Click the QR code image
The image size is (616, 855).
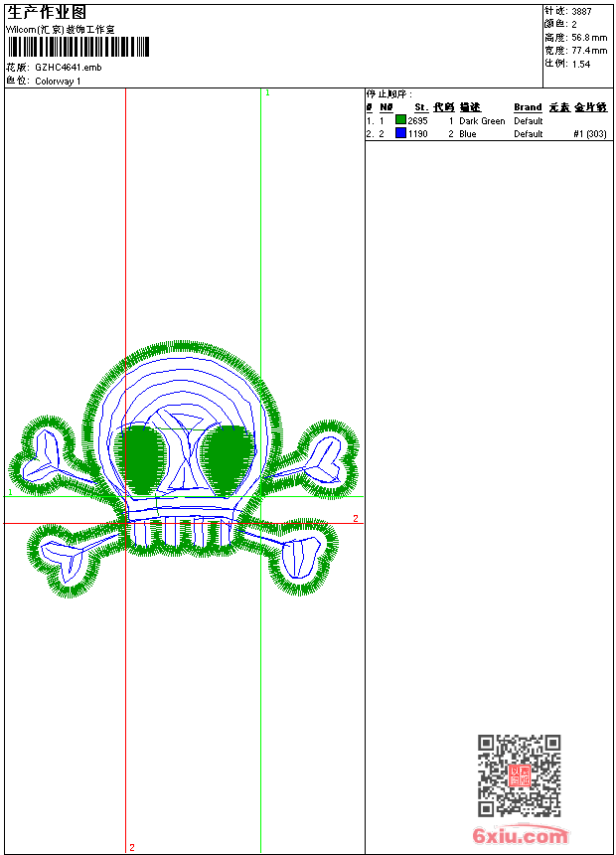(519, 775)
